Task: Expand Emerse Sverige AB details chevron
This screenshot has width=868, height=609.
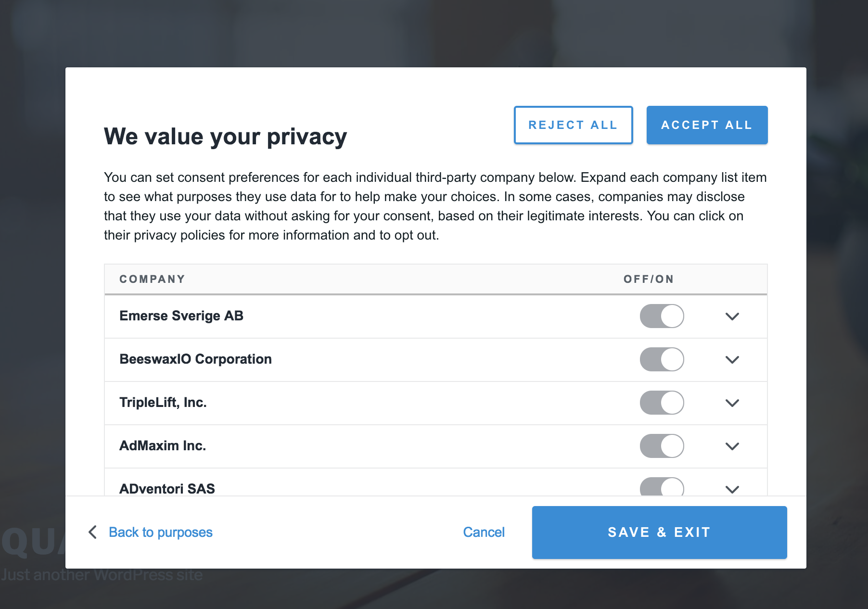Action: click(x=732, y=317)
